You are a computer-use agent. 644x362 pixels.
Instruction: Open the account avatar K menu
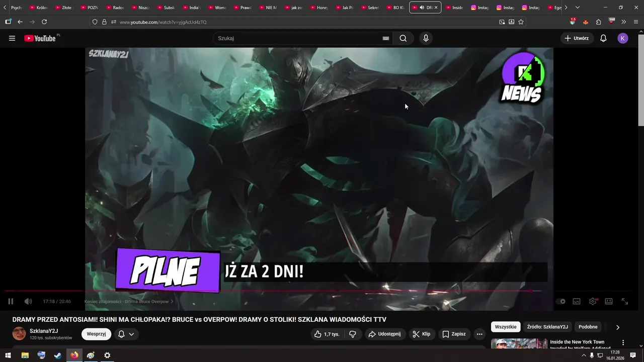coord(623,38)
